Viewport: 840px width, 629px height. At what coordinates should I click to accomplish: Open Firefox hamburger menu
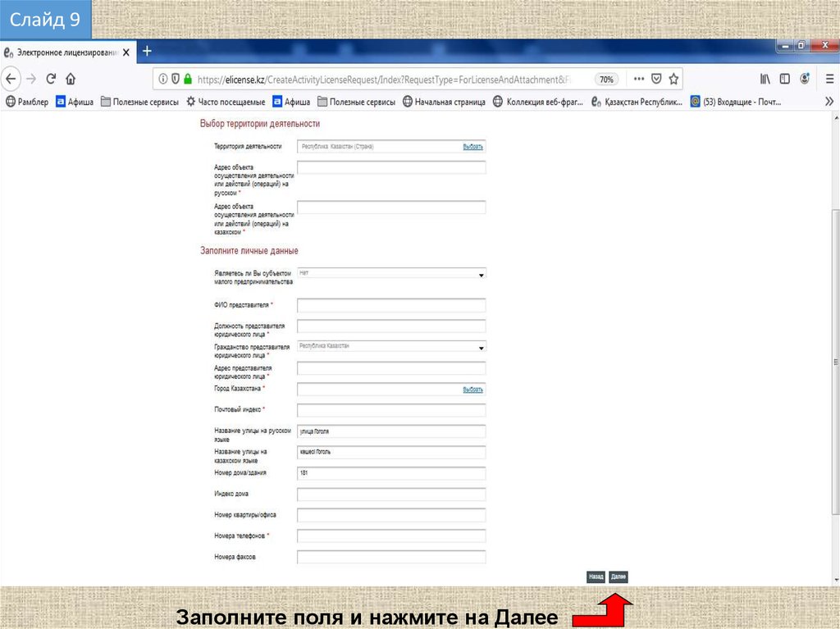[x=827, y=80]
